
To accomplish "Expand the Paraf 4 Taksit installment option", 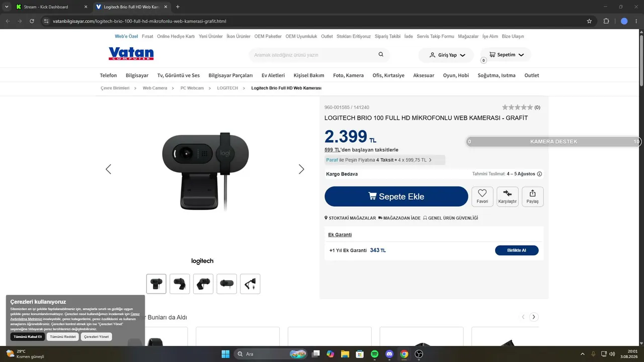I will pyautogui.click(x=385, y=160).
